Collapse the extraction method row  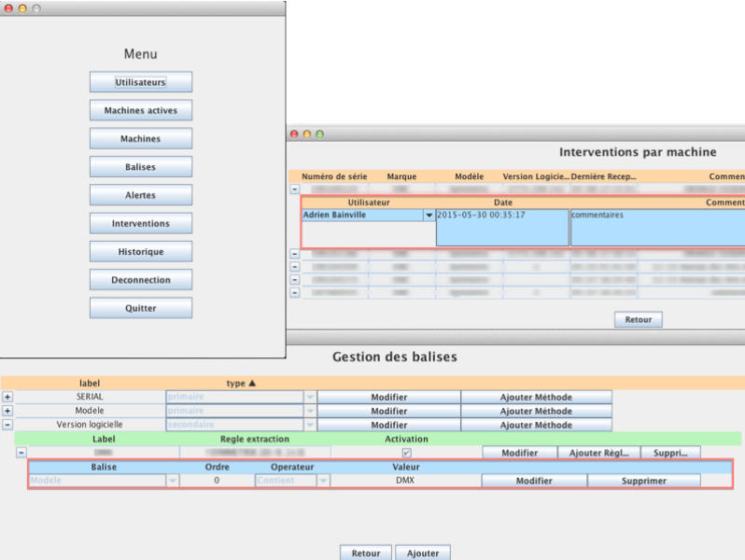tap(21, 453)
